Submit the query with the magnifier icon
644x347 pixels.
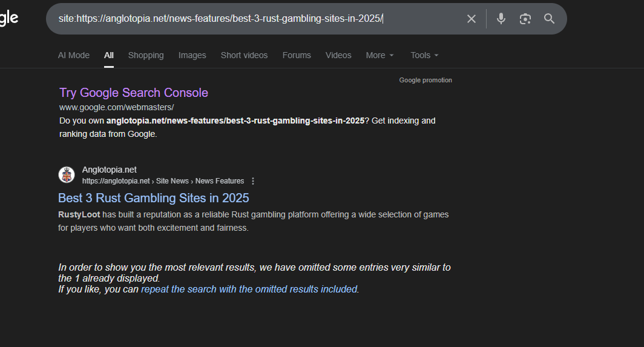549,19
